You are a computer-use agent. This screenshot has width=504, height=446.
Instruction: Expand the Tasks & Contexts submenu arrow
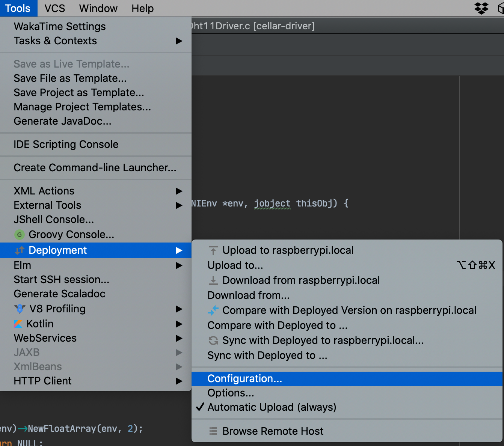(x=179, y=41)
